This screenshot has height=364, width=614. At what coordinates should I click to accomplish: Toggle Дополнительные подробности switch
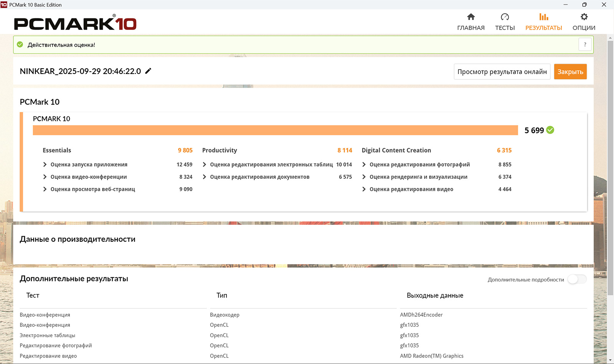[577, 280]
